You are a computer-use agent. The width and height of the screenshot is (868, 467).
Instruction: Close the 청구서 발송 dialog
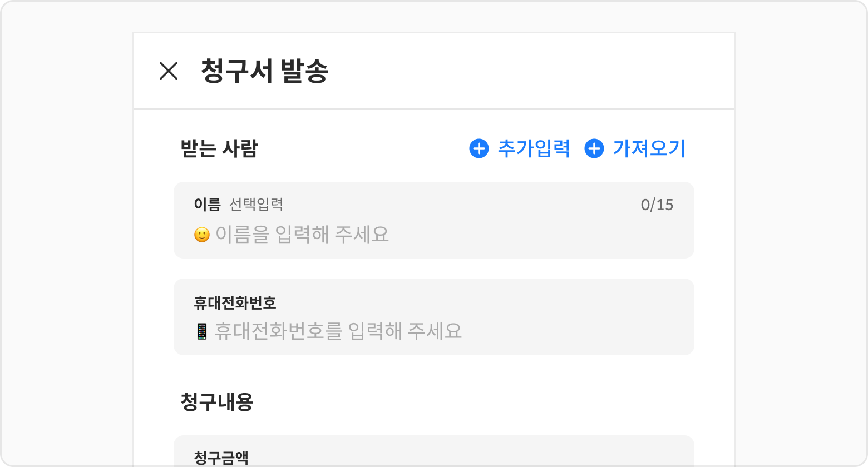coord(169,71)
